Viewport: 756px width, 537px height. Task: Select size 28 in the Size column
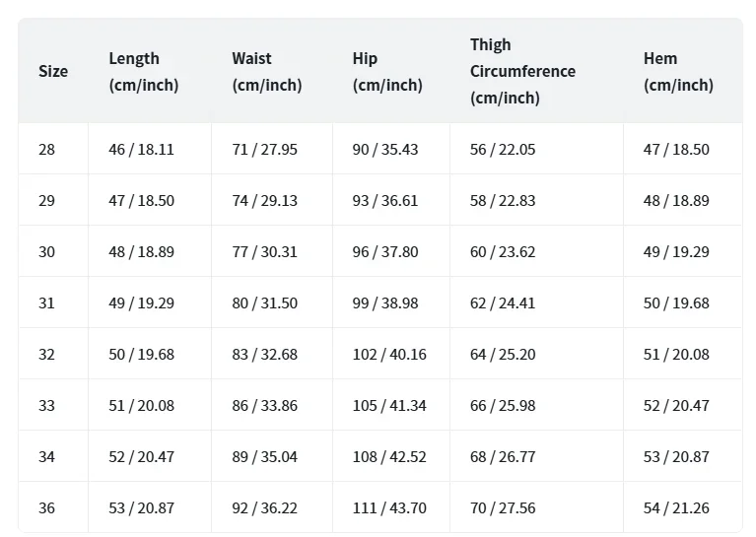[47, 150]
